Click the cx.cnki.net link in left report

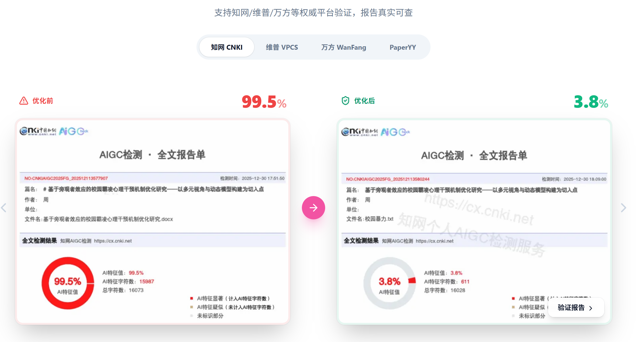(x=113, y=241)
